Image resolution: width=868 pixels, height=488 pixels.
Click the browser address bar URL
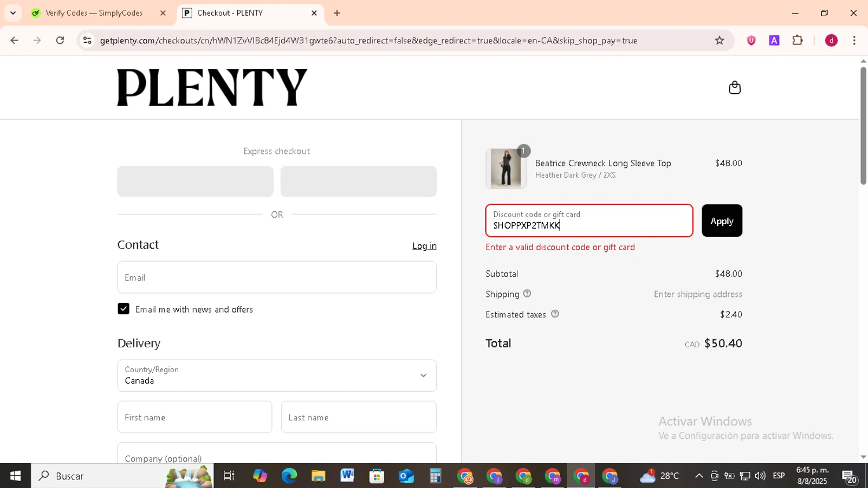point(369,41)
